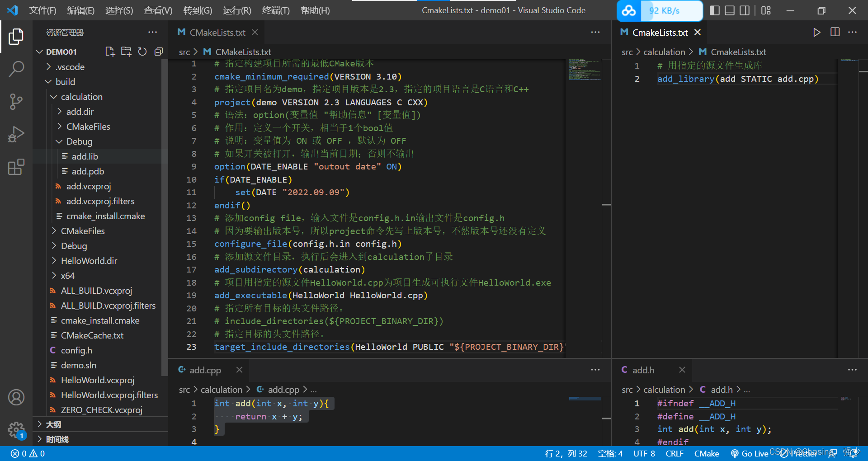This screenshot has height=461, width=868.
Task: Refresh the explorer file tree
Action: [x=142, y=52]
